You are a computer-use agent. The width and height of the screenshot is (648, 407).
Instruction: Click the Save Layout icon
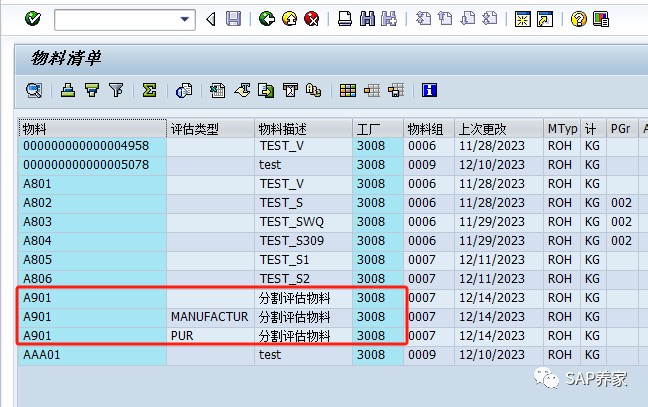point(396,90)
